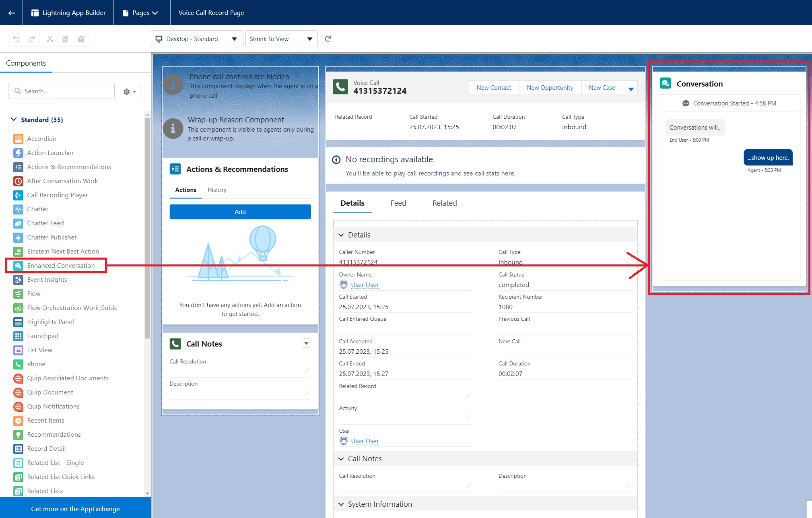Click in the component Search field
This screenshot has width=812, height=518.
click(x=61, y=91)
